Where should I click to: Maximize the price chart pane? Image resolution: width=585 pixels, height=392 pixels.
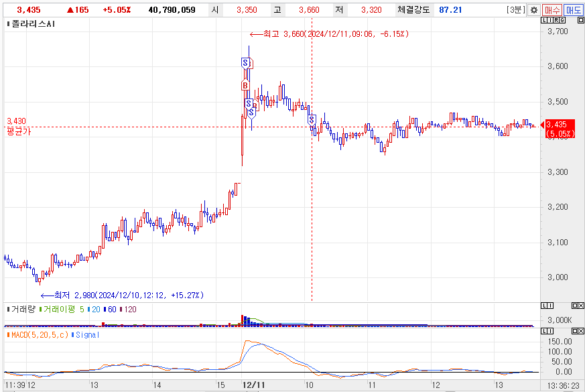click(x=580, y=21)
